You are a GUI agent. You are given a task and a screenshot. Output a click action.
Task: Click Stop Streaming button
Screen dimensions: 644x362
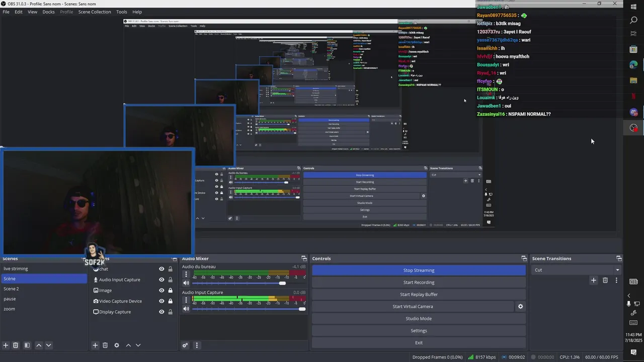tap(419, 270)
